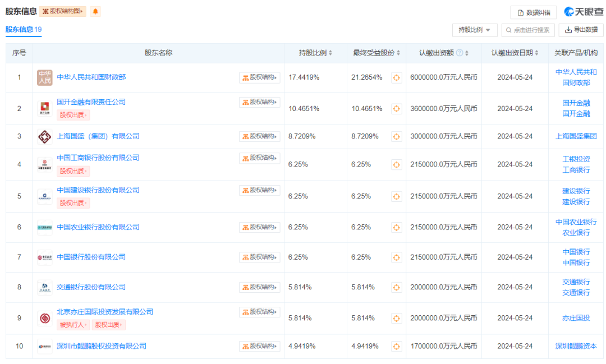
Task: Sort by 持股比例 column arrows
Action: point(330,53)
